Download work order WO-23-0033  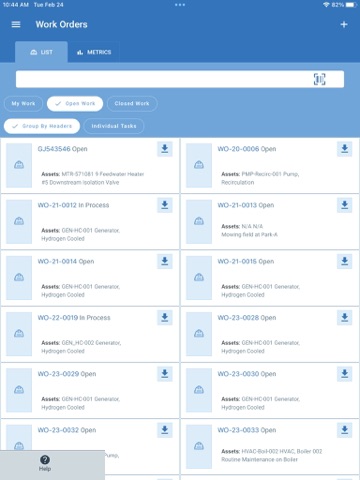(345, 430)
